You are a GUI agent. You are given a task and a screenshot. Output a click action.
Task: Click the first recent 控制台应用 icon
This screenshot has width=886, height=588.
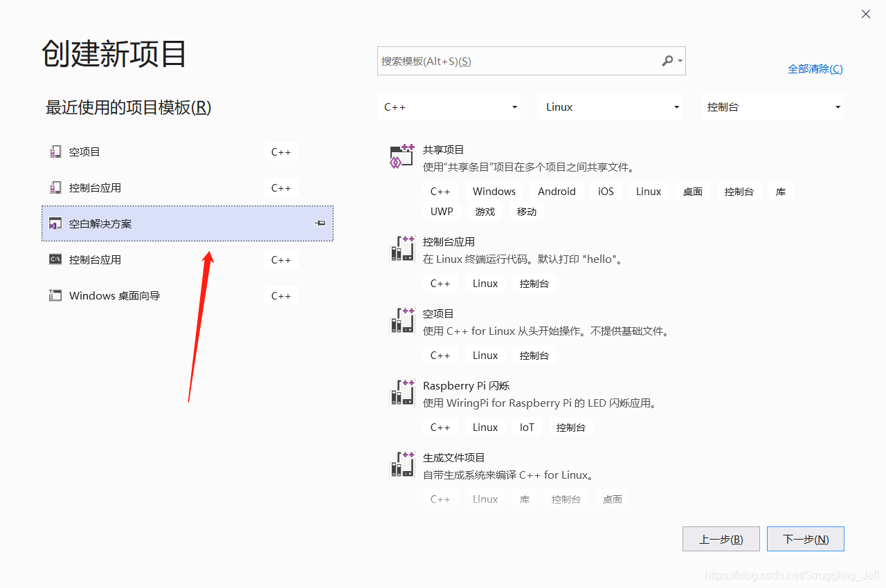coord(55,187)
